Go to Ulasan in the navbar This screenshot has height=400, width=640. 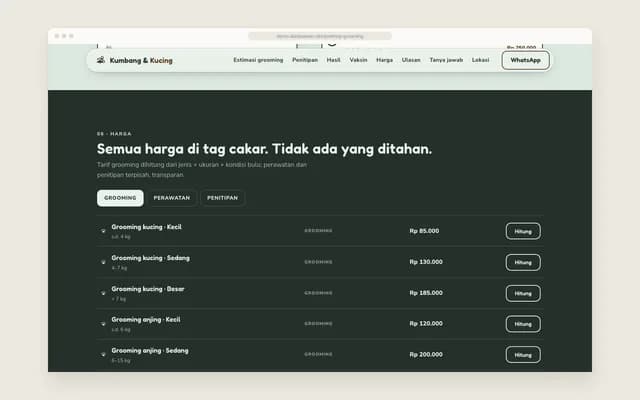tap(411, 60)
